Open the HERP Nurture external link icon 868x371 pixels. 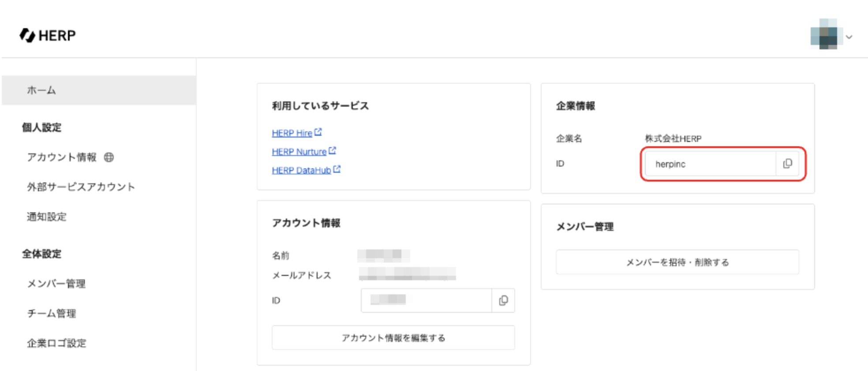pos(333,151)
